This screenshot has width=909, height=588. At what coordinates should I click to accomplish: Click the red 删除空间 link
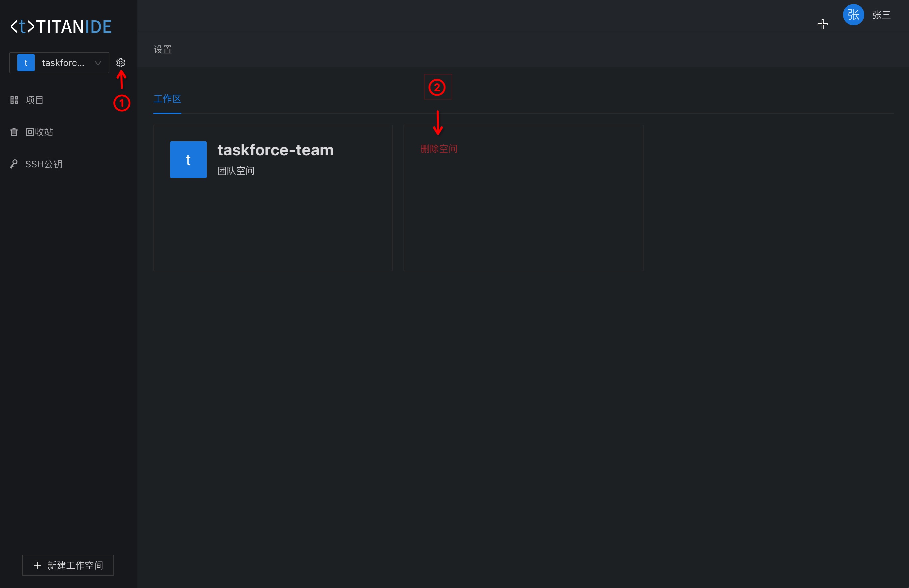tap(438, 149)
